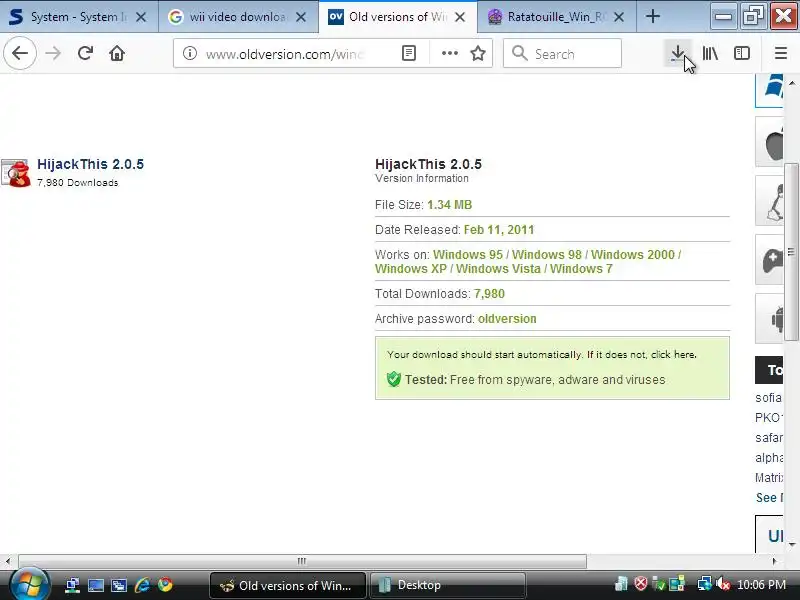Screen dimensions: 800x600
Task: Select the Android platform sidebar icon
Action: tap(769, 319)
